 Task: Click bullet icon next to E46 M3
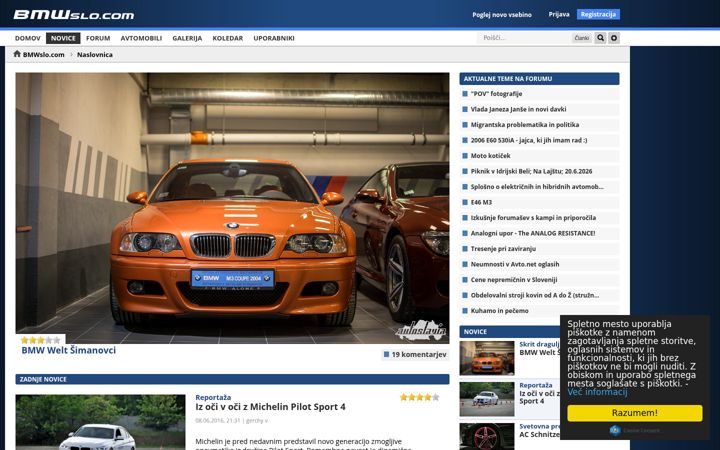coord(465,202)
